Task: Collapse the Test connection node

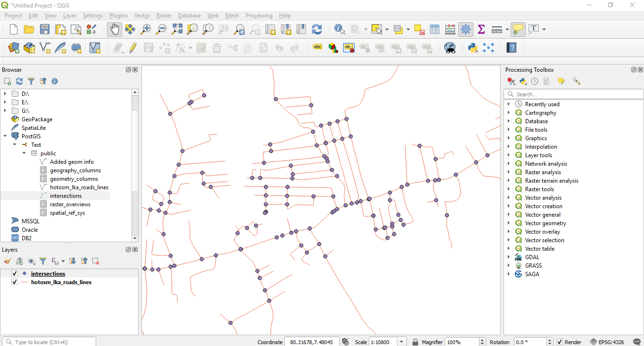Action: [15, 145]
